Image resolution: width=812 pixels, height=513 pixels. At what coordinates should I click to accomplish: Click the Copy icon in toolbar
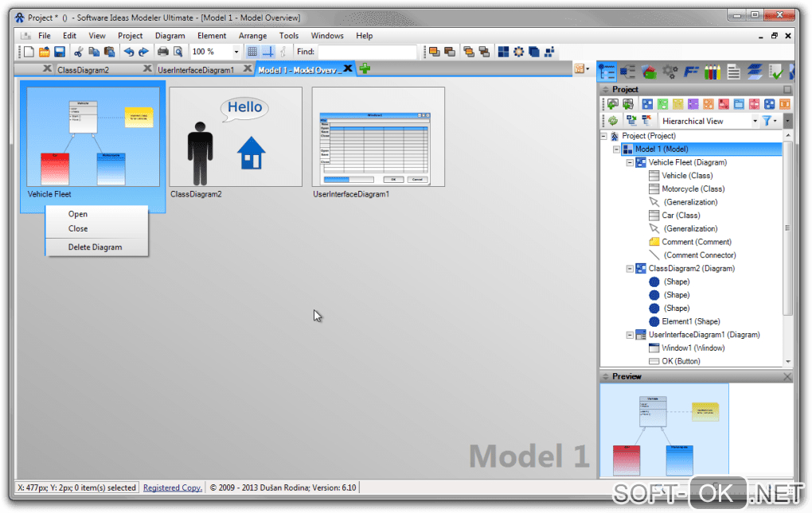coord(94,52)
